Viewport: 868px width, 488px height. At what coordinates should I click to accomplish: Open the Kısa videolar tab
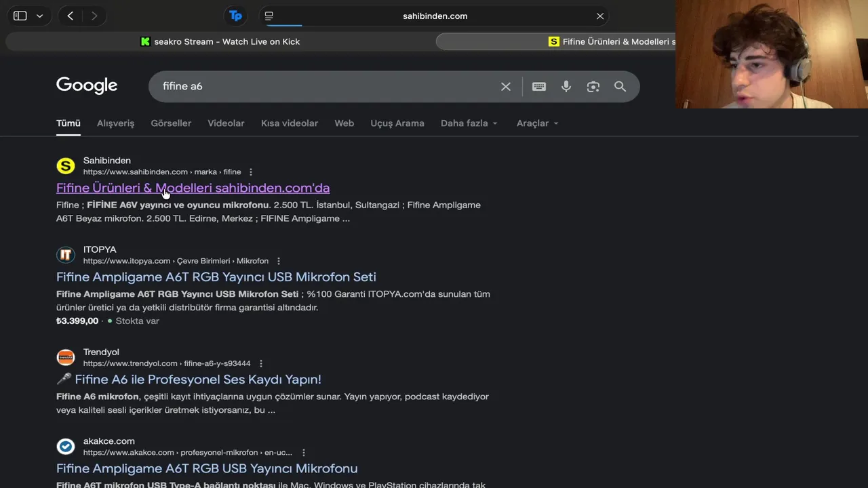point(290,123)
